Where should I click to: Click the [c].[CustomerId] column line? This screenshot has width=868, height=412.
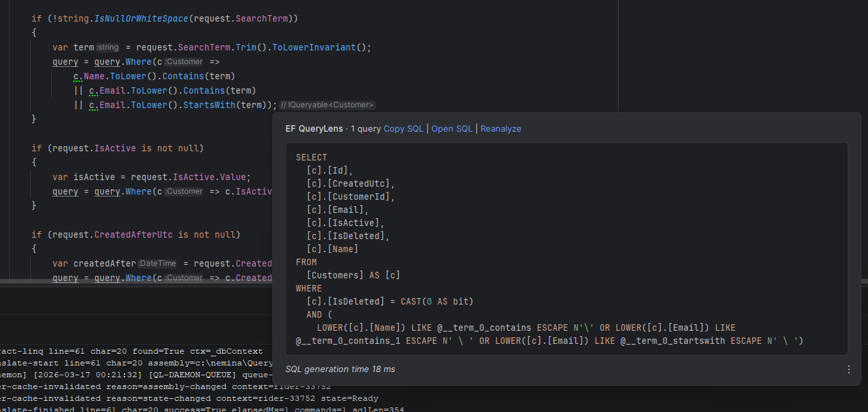351,197
